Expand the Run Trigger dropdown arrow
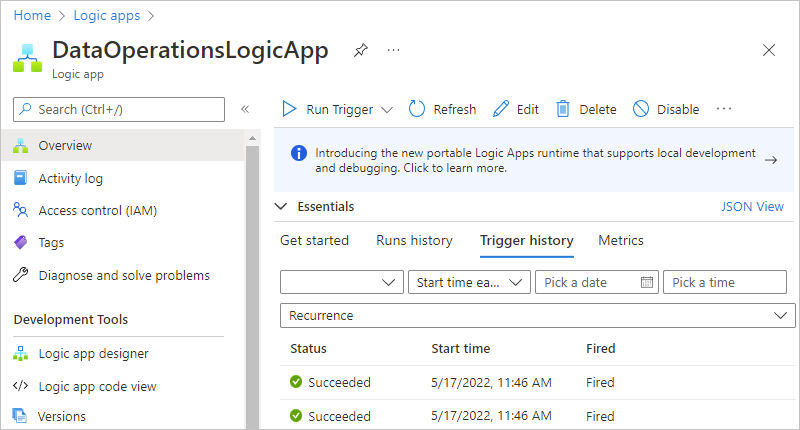 tap(387, 109)
